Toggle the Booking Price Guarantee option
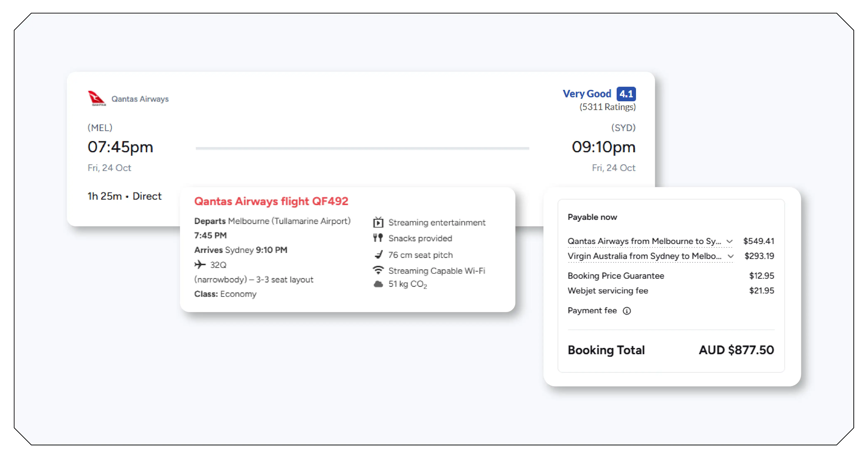 click(x=616, y=276)
